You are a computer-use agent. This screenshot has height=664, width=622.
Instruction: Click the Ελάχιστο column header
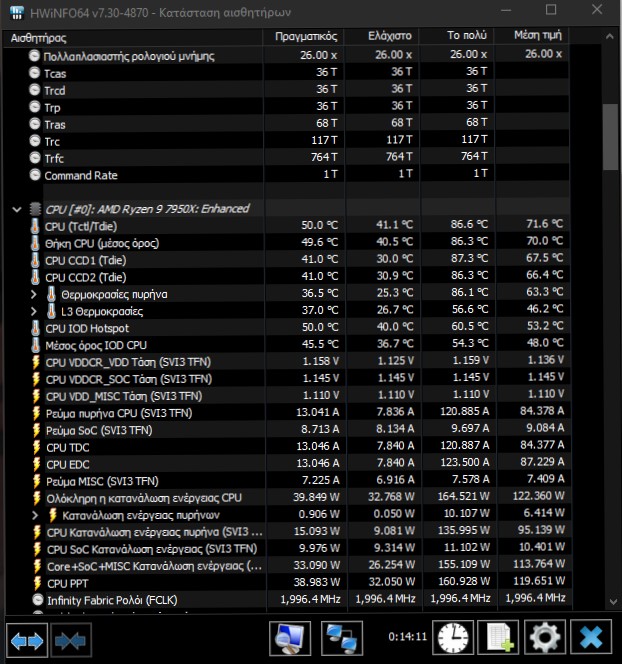[381, 36]
